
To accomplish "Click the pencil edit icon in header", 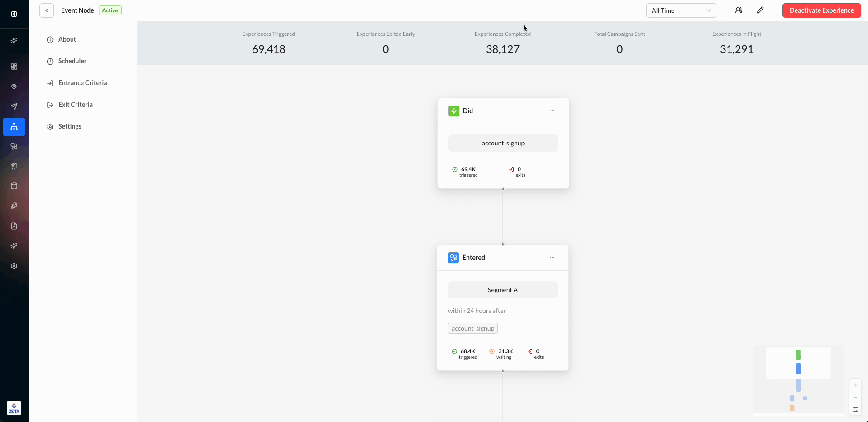I will tap(760, 10).
